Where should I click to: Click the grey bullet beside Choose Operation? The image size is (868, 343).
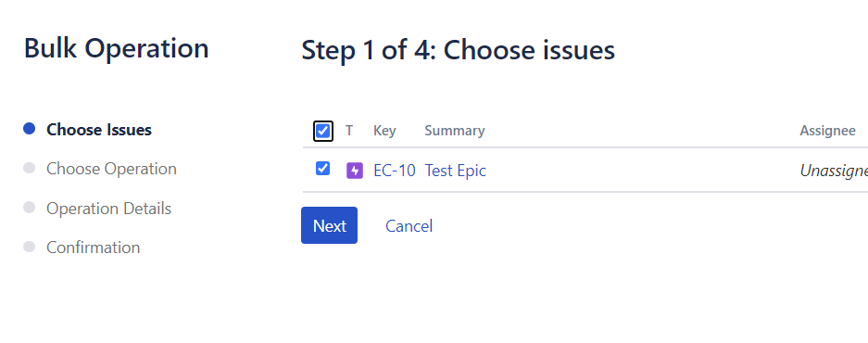point(29,168)
